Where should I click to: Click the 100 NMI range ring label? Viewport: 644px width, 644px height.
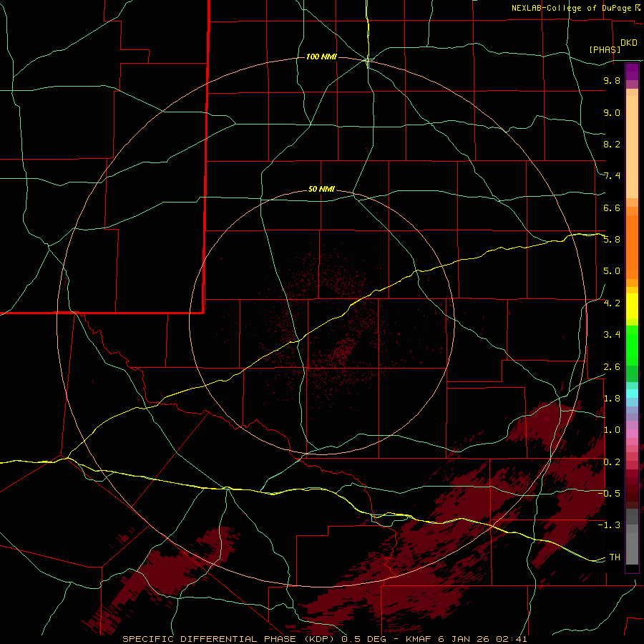point(321,57)
